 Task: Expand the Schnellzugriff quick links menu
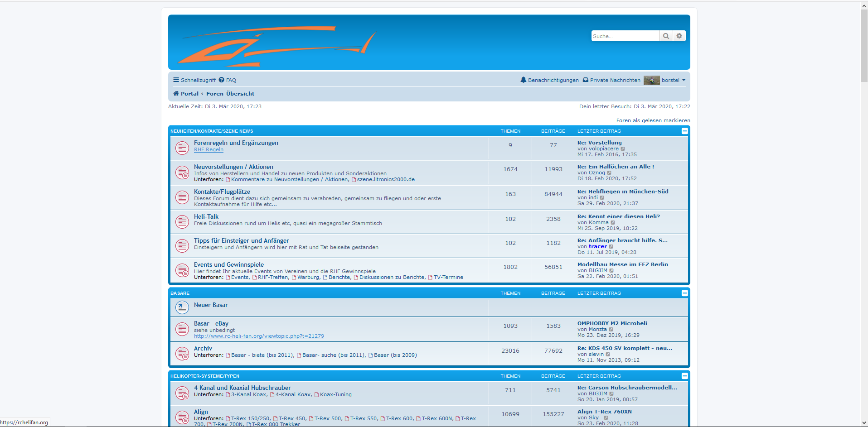[x=194, y=80]
